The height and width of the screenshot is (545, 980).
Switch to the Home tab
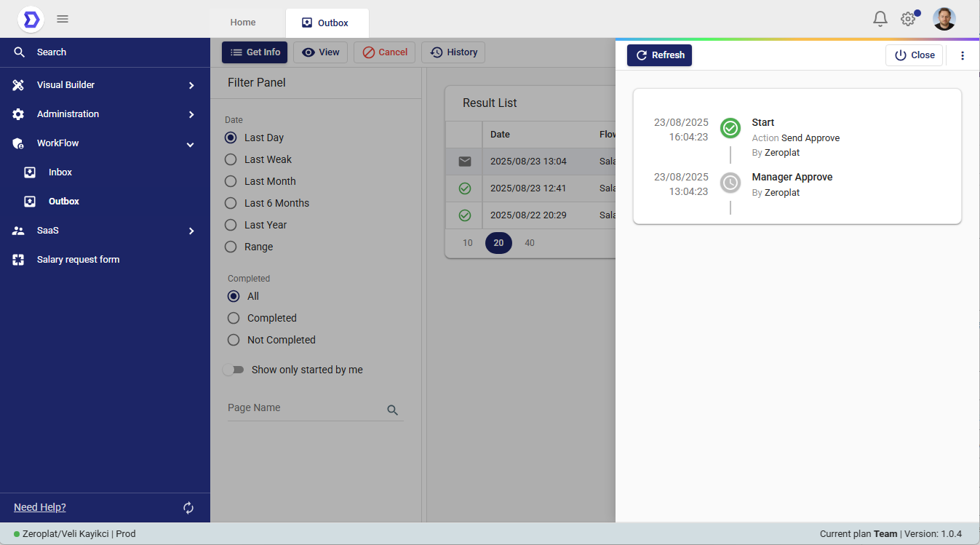243,23
